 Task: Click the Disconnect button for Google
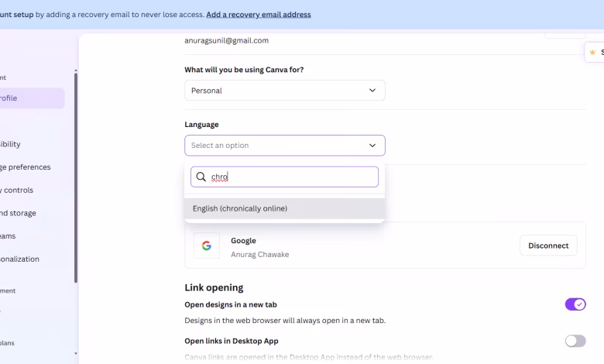click(x=548, y=246)
